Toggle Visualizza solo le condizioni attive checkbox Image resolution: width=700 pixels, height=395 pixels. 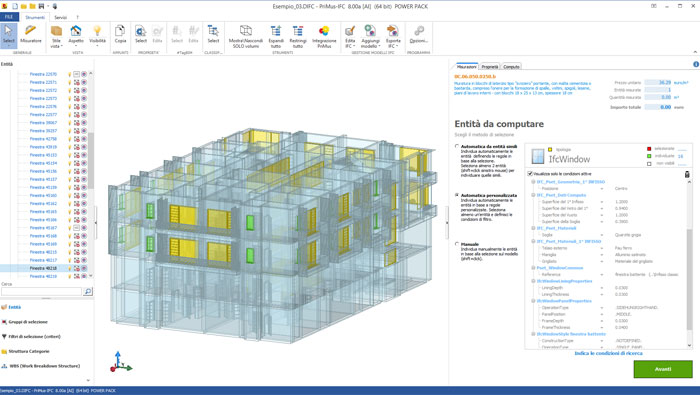tap(530, 174)
